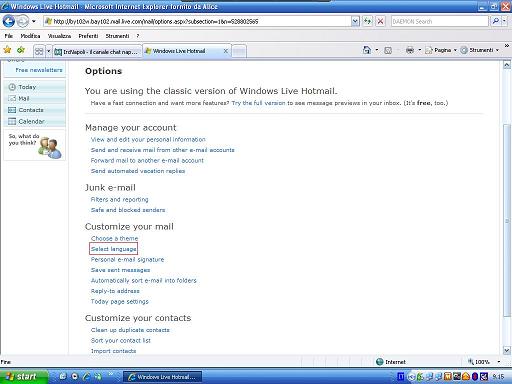Click the scrollbar down arrow
The height and width of the screenshot is (384, 512).
click(507, 350)
